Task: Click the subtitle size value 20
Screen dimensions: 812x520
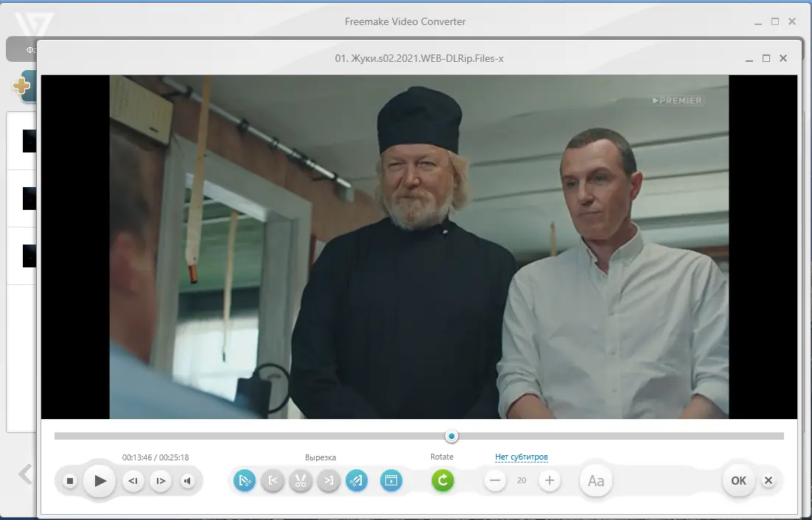Action: click(x=522, y=481)
